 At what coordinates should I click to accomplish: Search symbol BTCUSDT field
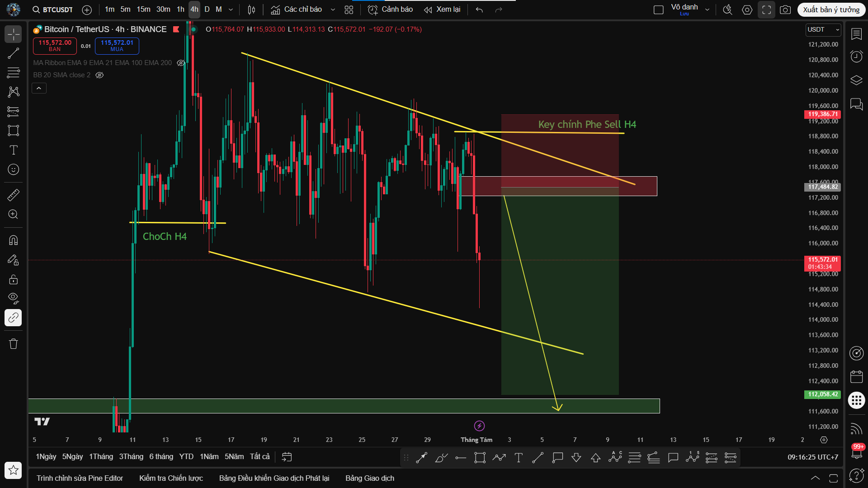[52, 9]
